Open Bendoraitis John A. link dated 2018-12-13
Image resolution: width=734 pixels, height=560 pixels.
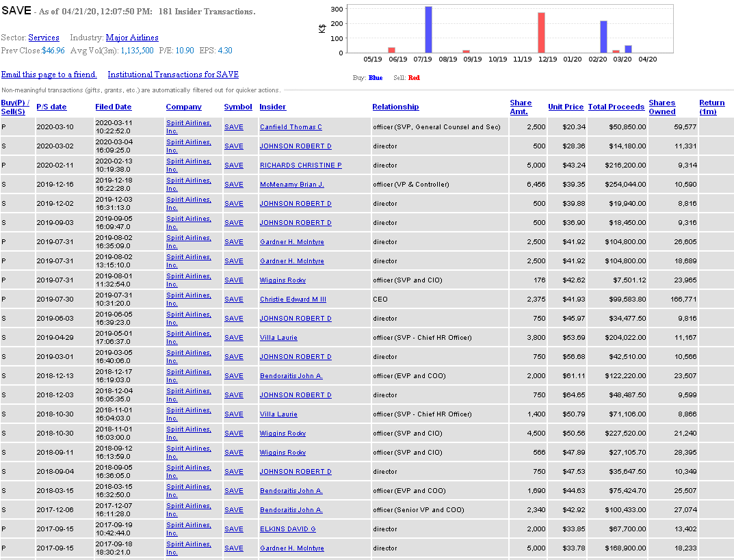pos(291,376)
